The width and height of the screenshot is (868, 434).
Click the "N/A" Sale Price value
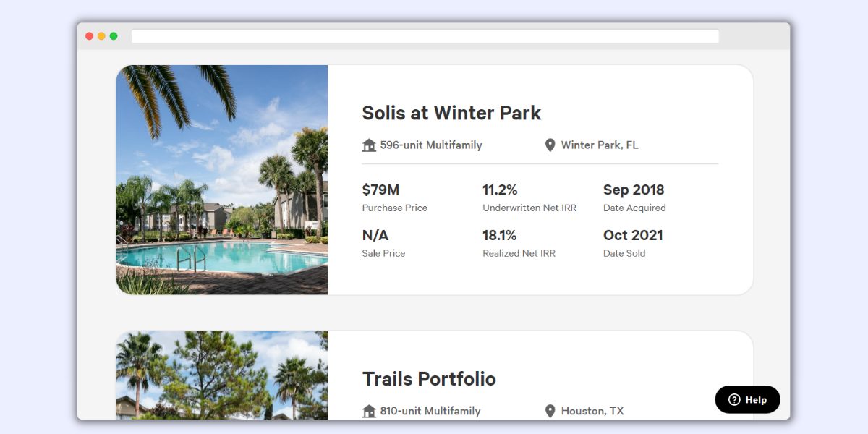pos(375,235)
